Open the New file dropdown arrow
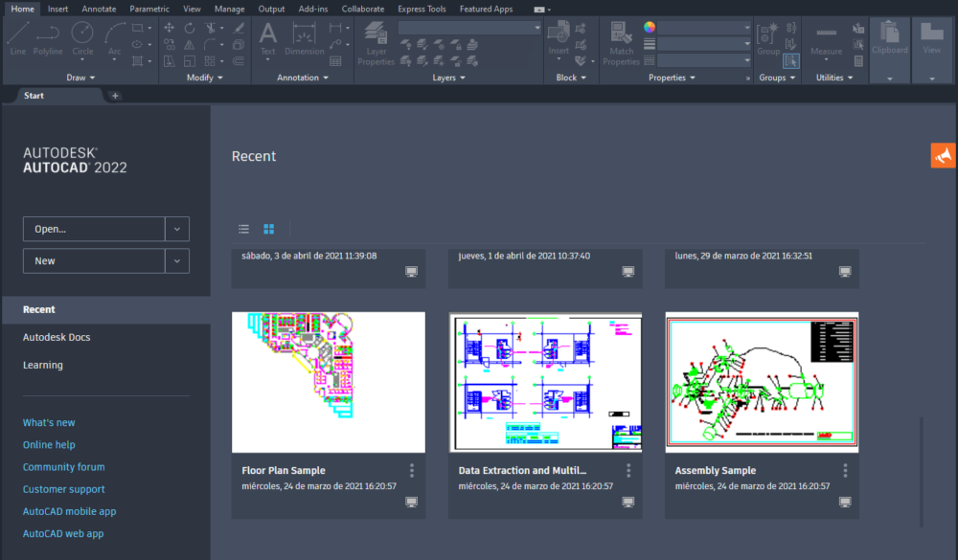The image size is (958, 560). click(176, 260)
